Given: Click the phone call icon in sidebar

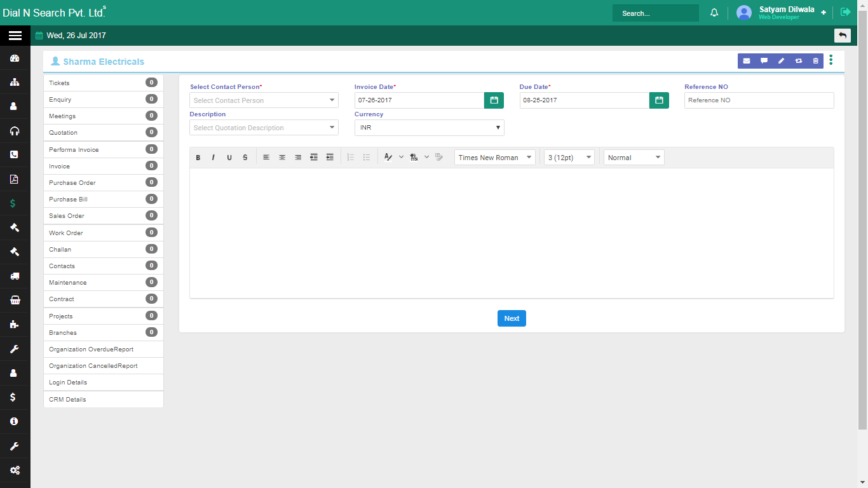Looking at the screenshot, I should coord(15,154).
